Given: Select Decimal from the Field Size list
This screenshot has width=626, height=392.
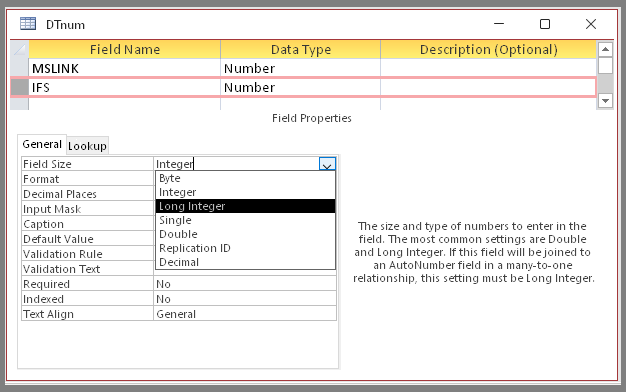Looking at the screenshot, I should (245, 262).
